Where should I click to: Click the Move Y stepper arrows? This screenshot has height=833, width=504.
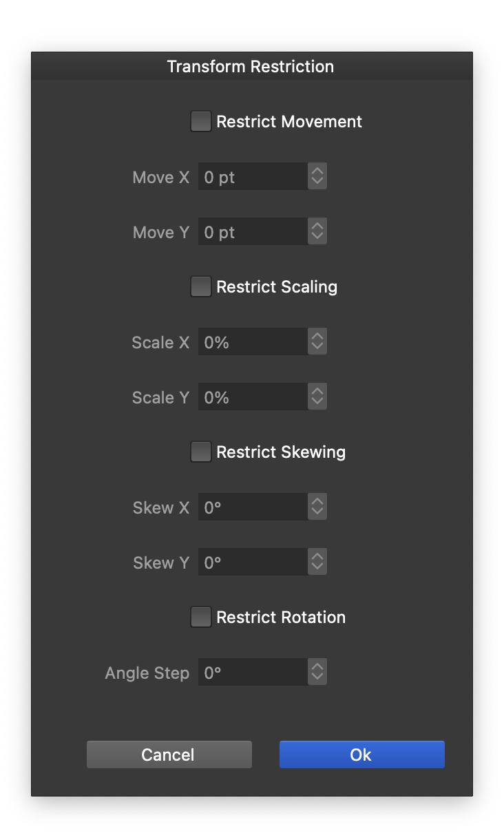[x=317, y=232]
